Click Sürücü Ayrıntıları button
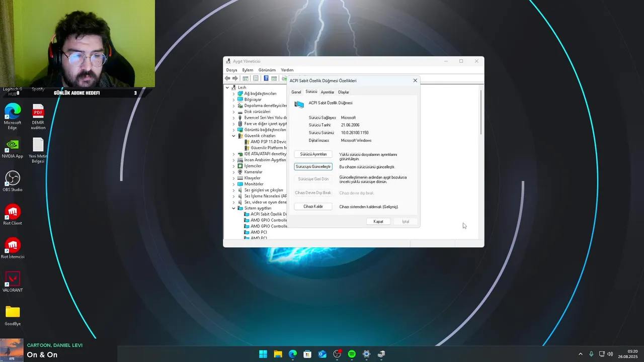Image resolution: width=644 pixels, height=362 pixels. (313, 154)
